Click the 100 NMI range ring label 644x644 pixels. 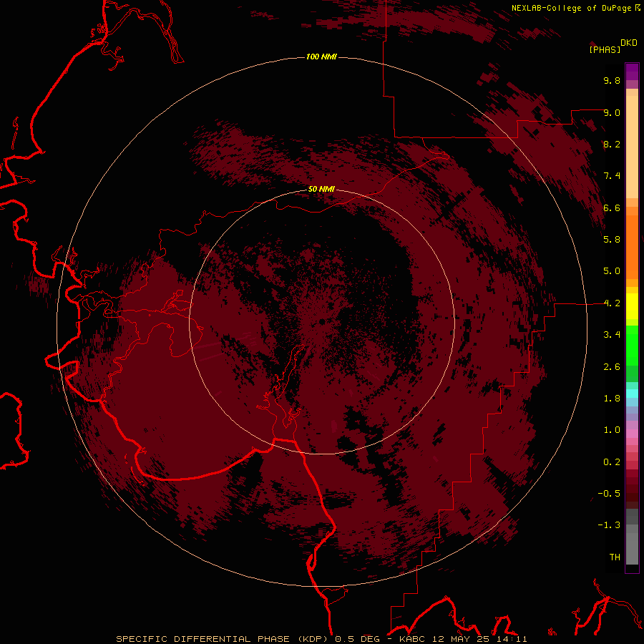coord(321,57)
